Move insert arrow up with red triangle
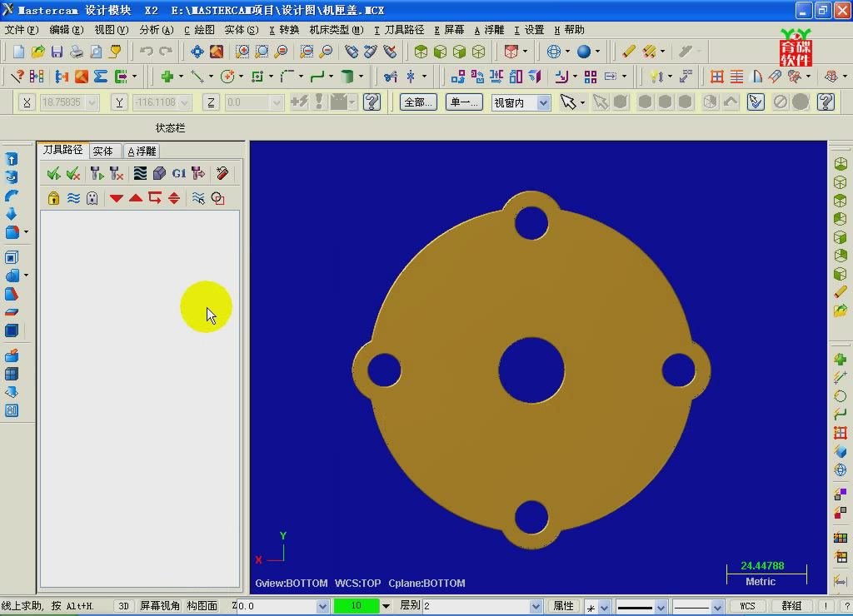 [x=136, y=198]
